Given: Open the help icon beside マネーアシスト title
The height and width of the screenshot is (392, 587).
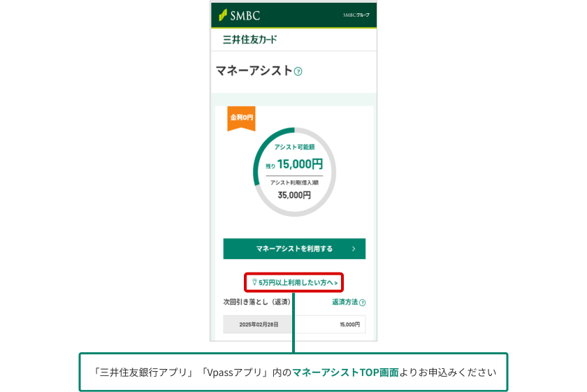Looking at the screenshot, I should pos(298,71).
